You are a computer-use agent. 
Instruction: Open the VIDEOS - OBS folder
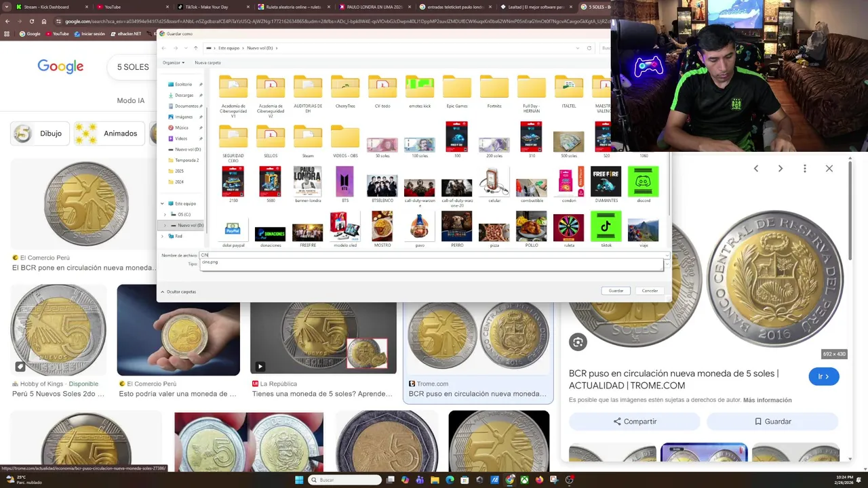[345, 140]
